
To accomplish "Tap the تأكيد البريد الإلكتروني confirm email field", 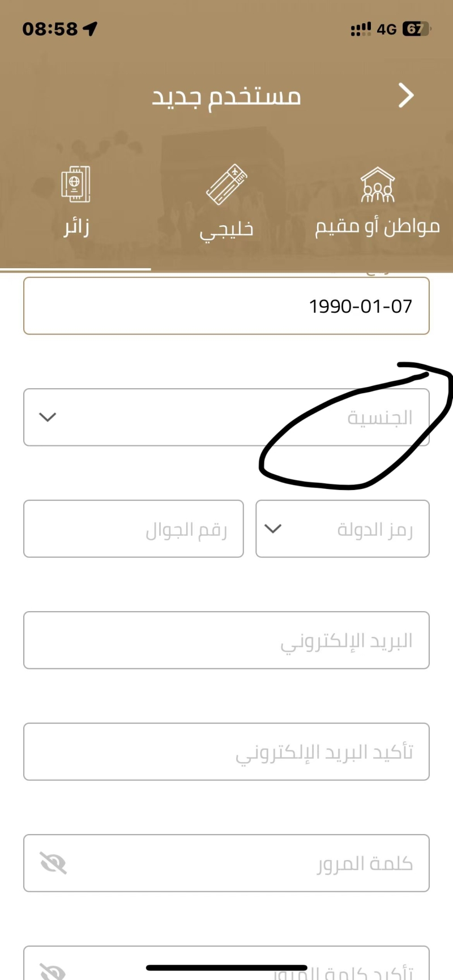I will click(226, 752).
